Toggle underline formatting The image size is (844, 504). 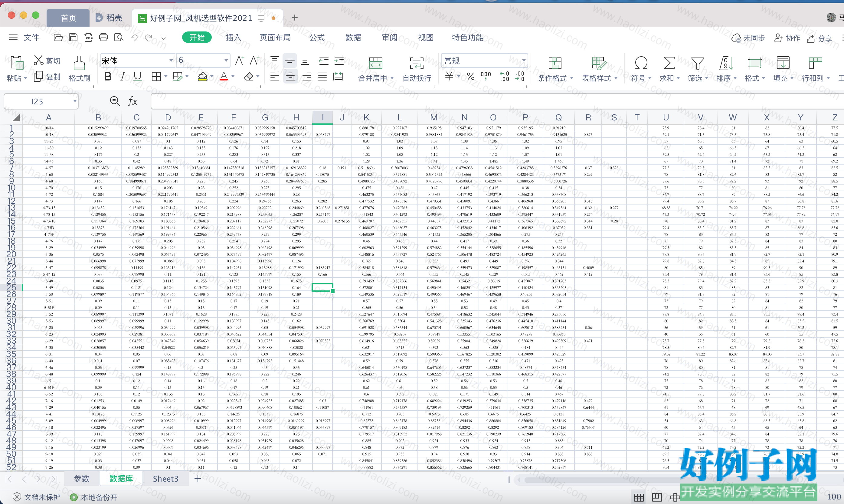coord(138,77)
